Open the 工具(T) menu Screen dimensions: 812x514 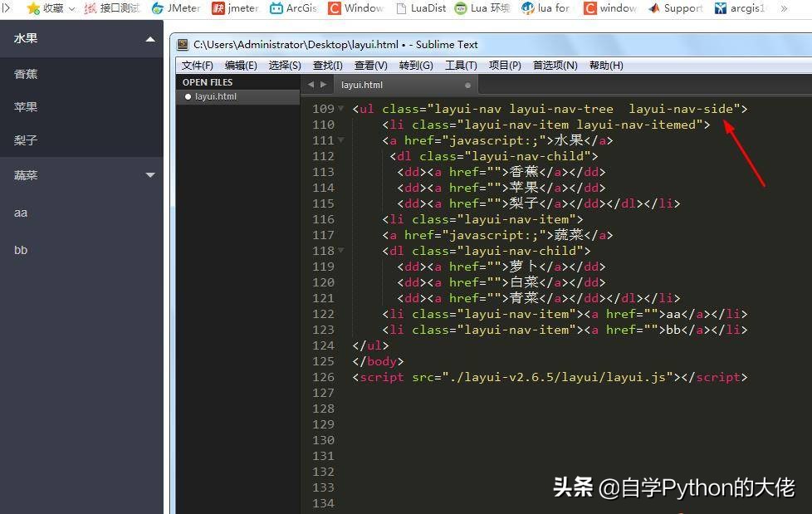pos(461,66)
